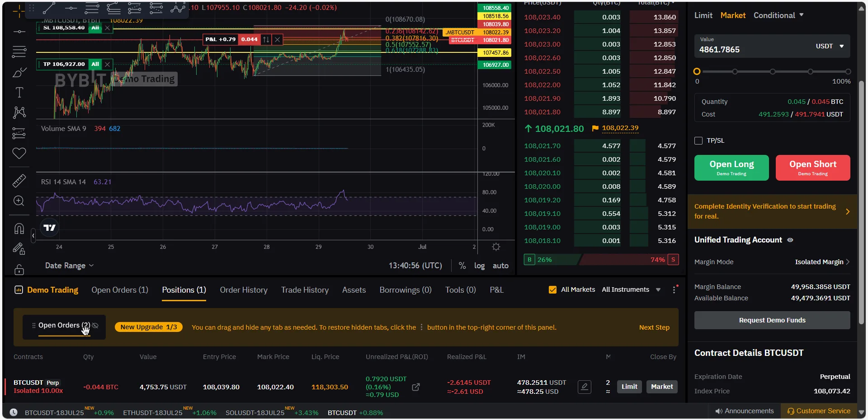
Task: Open the Isolated Margin mode selector
Action: click(822, 262)
